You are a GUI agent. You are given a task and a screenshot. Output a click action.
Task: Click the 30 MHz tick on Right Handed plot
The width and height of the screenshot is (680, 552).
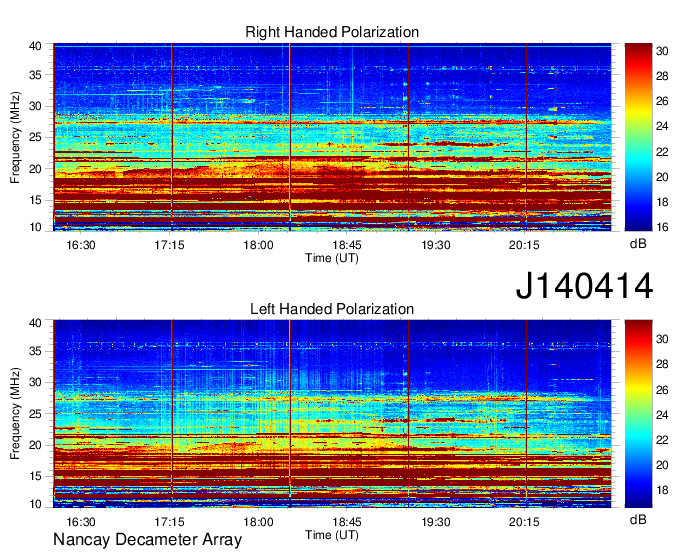coord(35,106)
